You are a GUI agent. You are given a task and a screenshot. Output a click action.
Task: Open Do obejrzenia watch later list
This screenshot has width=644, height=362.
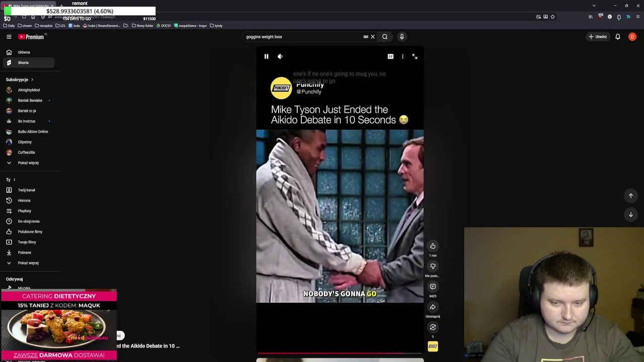(28, 221)
